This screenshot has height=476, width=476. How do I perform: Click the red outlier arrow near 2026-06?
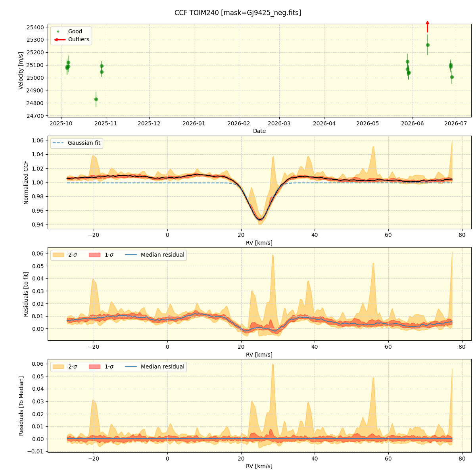(427, 26)
